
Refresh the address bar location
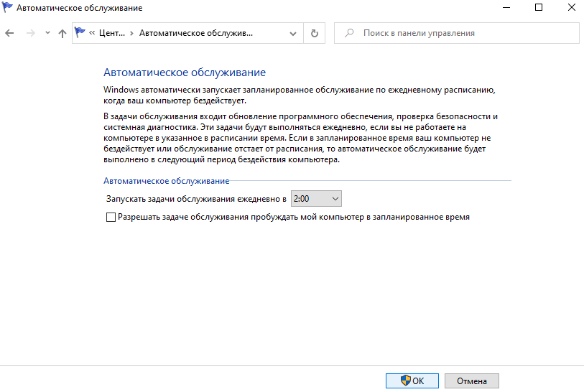[314, 33]
